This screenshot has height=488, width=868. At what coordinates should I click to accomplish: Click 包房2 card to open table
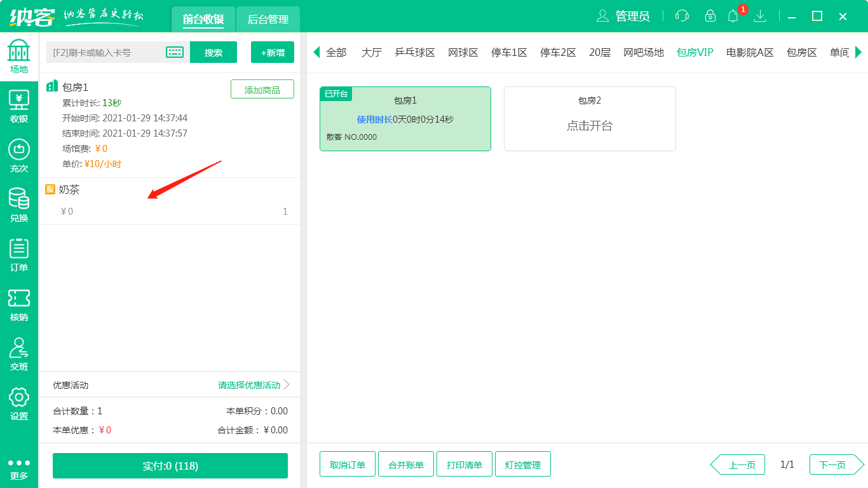[x=589, y=119]
